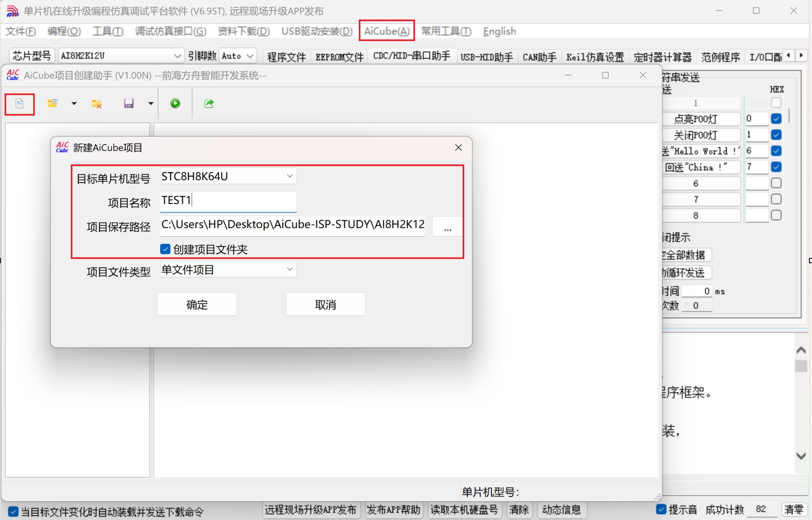Switch to the CDC/HID-串口助手 tab
Image resolution: width=812 pixels, height=520 pixels.
coord(412,56)
